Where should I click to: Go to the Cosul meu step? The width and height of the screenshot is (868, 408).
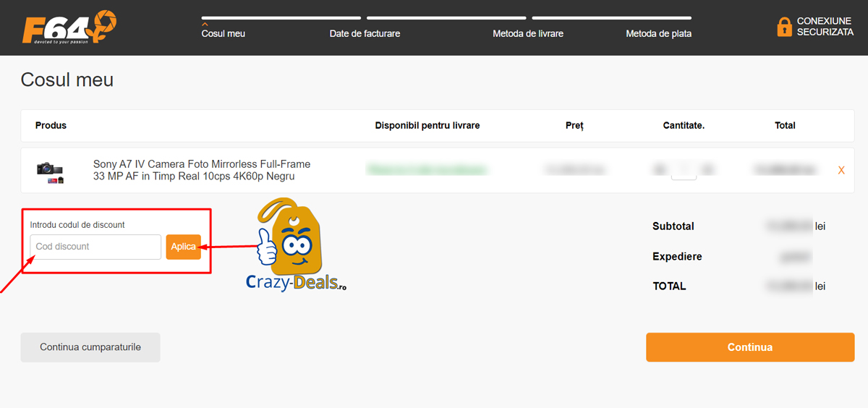[224, 33]
